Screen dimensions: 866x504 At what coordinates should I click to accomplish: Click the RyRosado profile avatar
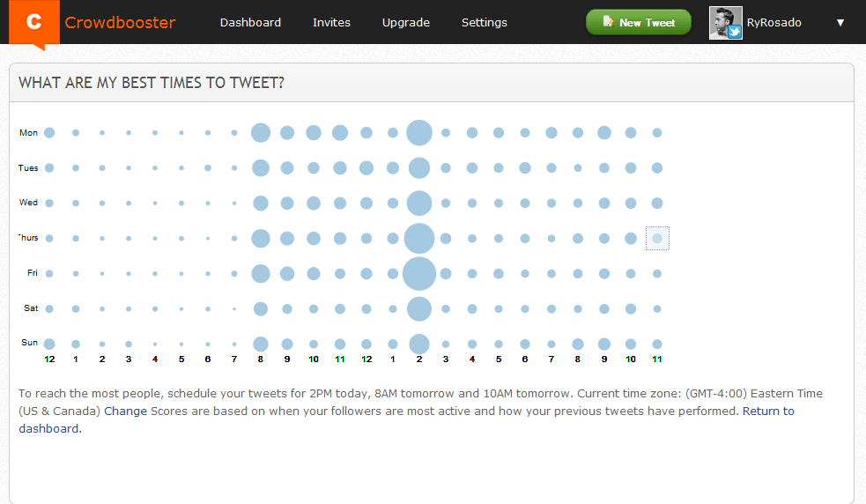click(x=726, y=23)
